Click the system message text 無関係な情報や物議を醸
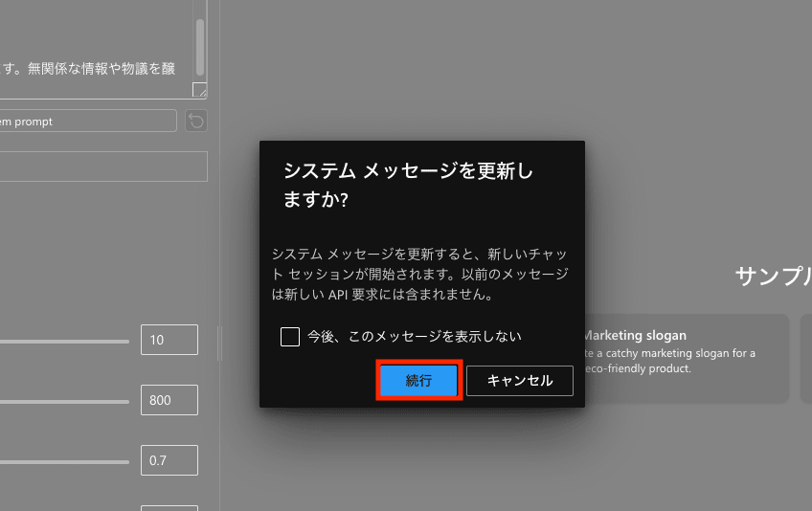The width and height of the screenshot is (812, 511). tap(101, 68)
